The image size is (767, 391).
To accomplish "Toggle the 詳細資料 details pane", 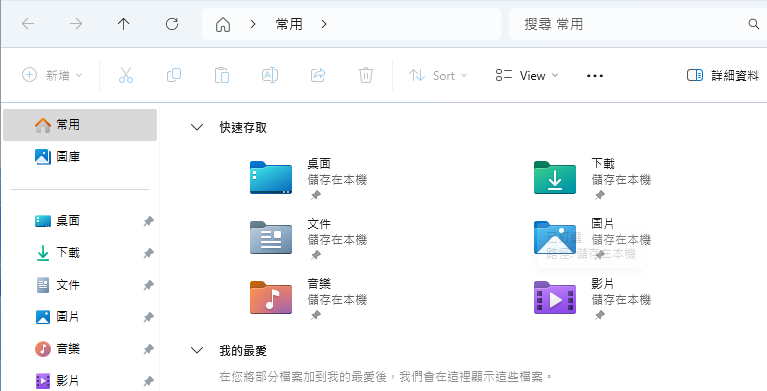I will (x=722, y=75).
